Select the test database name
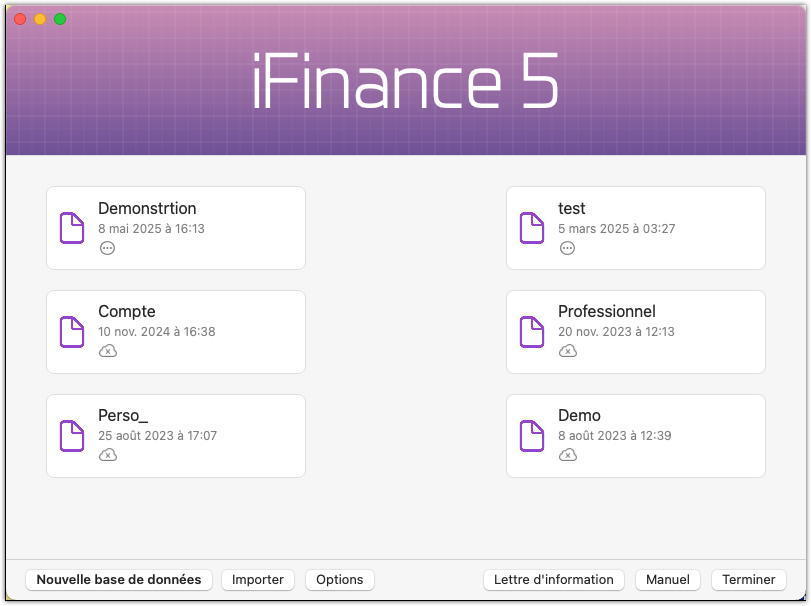The width and height of the screenshot is (811, 606). click(x=572, y=208)
